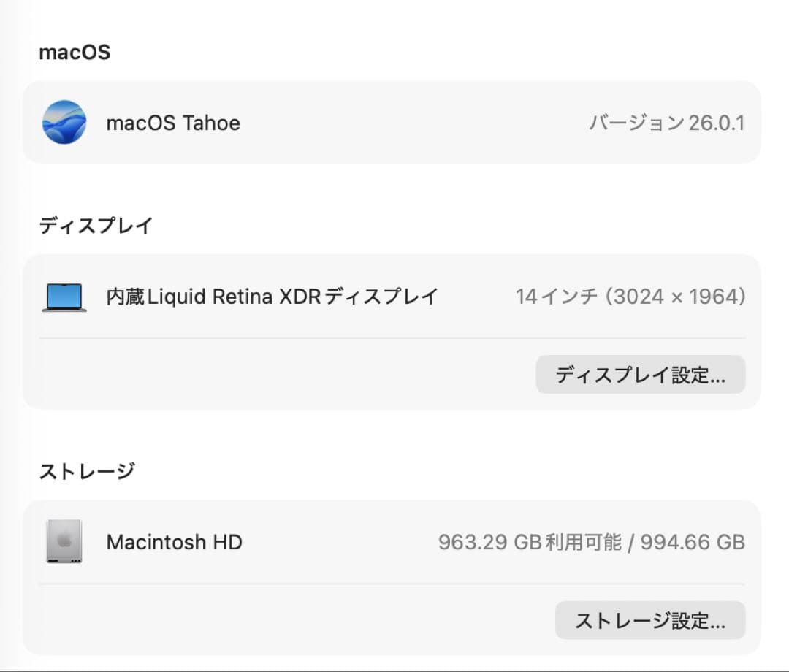The width and height of the screenshot is (789, 672).
Task: Click the Macintosh HD name label
Action: tap(174, 542)
